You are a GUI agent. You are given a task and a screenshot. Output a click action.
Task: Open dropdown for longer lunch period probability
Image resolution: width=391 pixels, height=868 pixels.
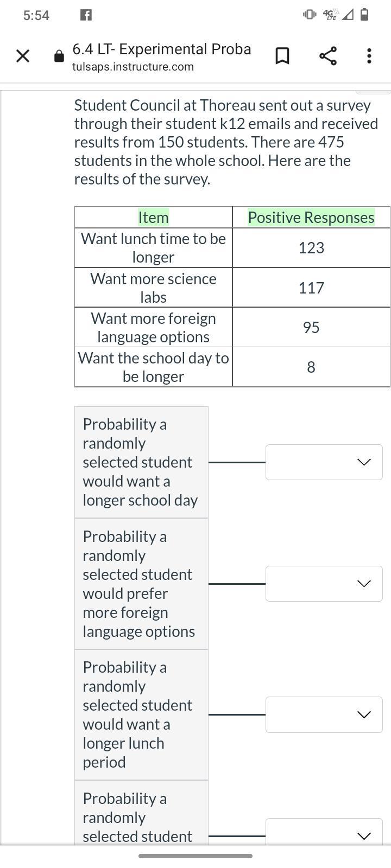point(324,715)
